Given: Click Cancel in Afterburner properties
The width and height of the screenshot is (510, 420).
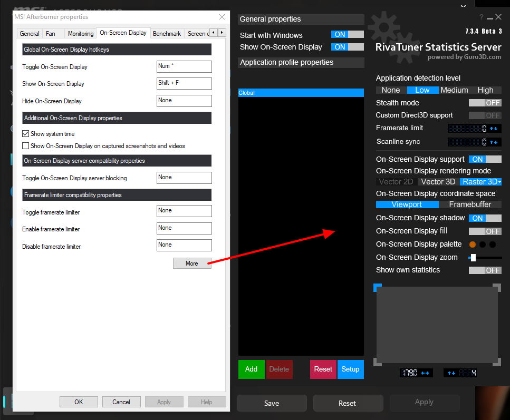Looking at the screenshot, I should 121,402.
